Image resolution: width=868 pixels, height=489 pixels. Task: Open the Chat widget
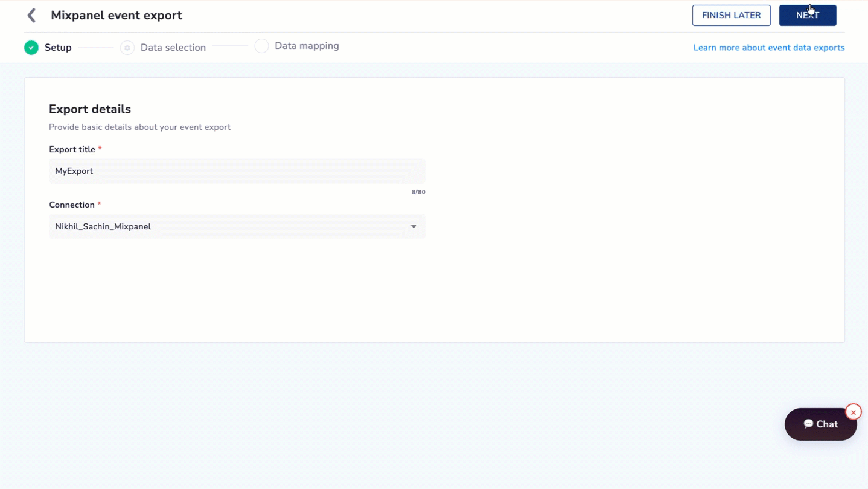[820, 424]
